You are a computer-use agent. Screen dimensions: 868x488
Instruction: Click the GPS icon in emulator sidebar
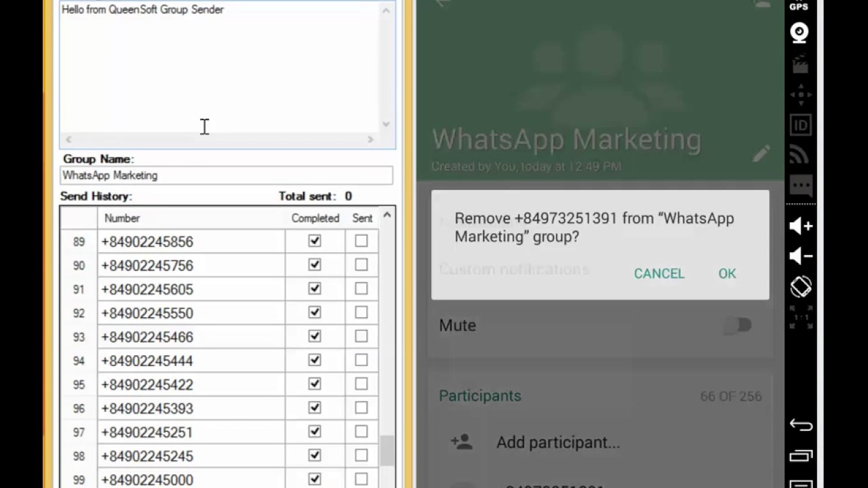(799, 6)
